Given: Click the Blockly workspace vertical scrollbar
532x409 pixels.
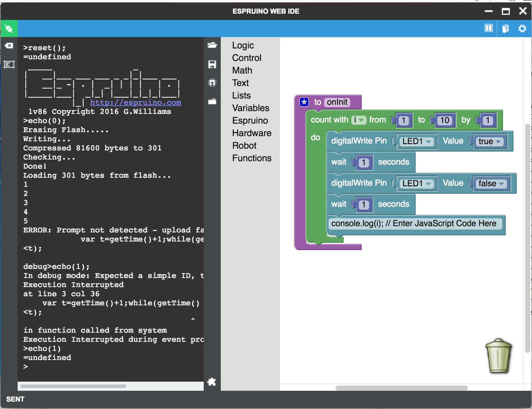Looking at the screenshot, I should coord(528,238).
